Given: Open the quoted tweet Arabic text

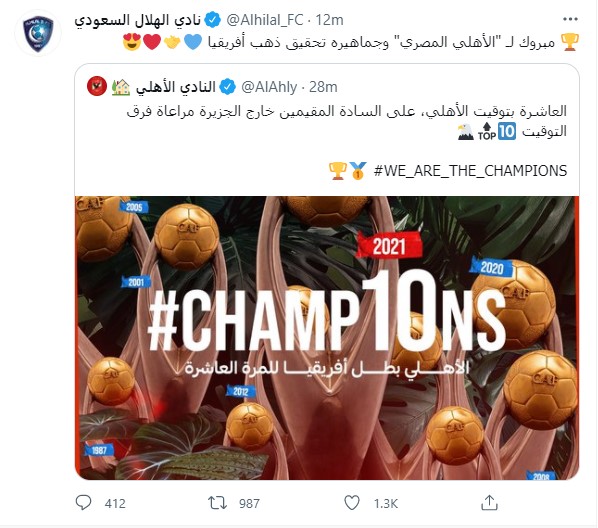Looking at the screenshot, I should tap(347, 121).
